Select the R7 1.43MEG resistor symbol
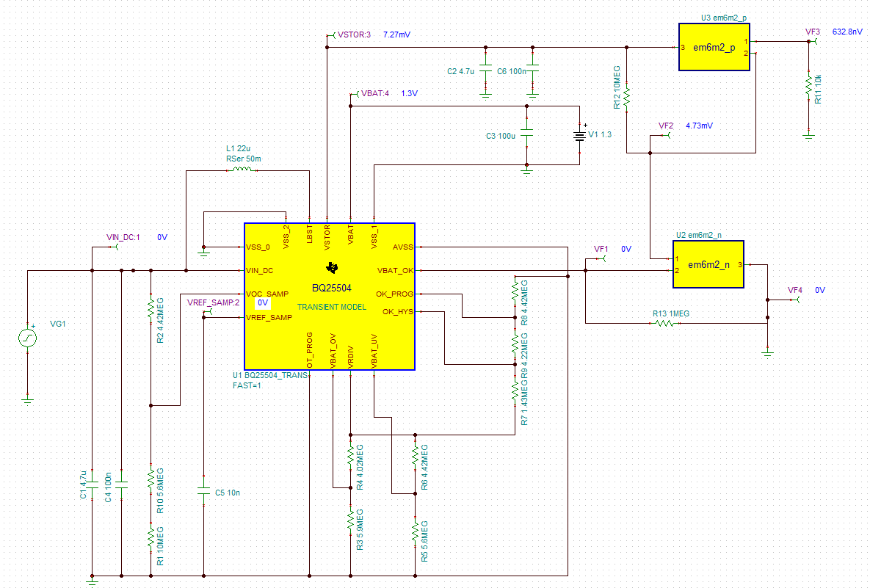 [515, 391]
